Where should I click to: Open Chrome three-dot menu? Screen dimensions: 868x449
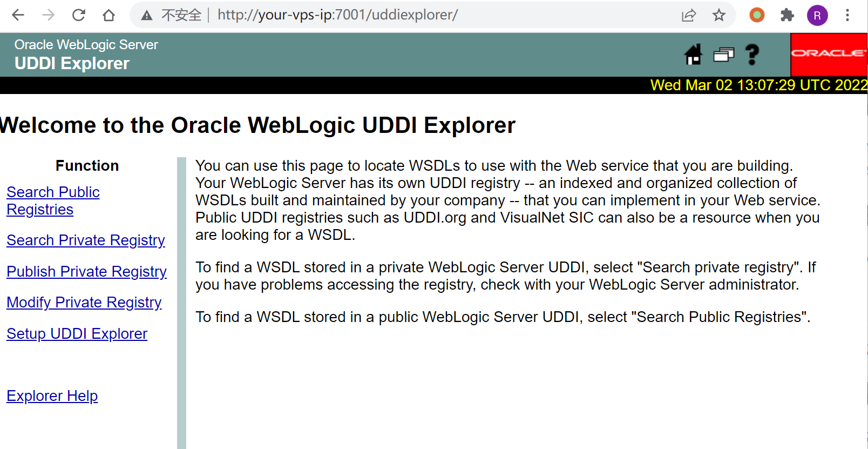(847, 15)
